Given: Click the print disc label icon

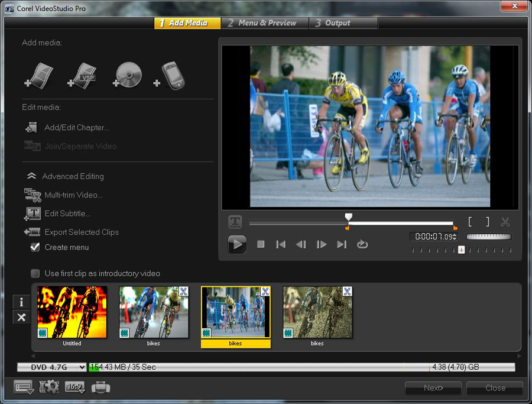Looking at the screenshot, I should (x=100, y=387).
